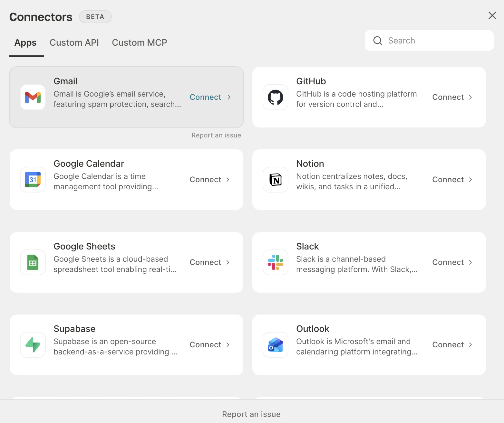The height and width of the screenshot is (423, 504).
Task: Click the Google Calendar description text
Action: click(x=106, y=182)
